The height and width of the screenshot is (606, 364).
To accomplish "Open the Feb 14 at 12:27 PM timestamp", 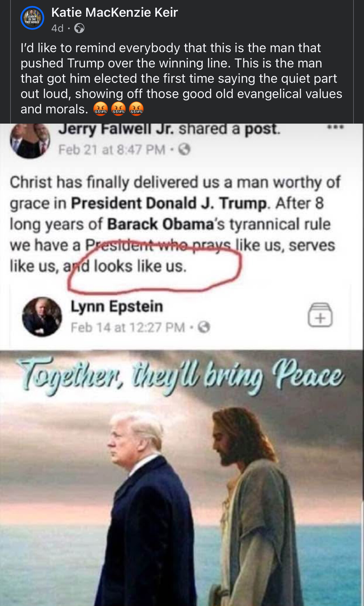I will 128,327.
